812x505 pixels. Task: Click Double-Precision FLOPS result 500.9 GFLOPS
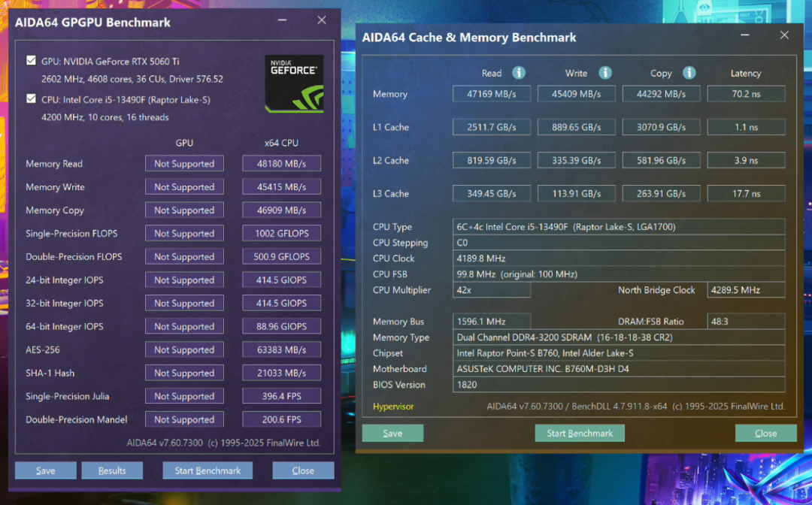point(282,257)
